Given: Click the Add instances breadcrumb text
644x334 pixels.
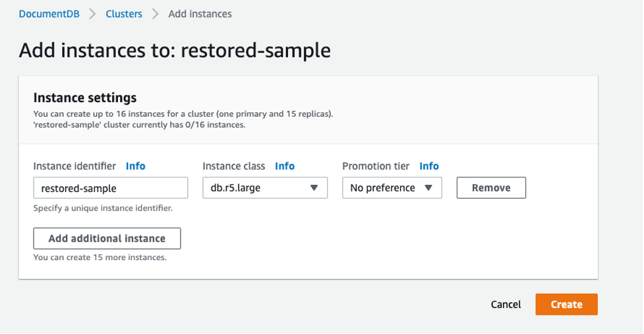Looking at the screenshot, I should [x=200, y=14].
